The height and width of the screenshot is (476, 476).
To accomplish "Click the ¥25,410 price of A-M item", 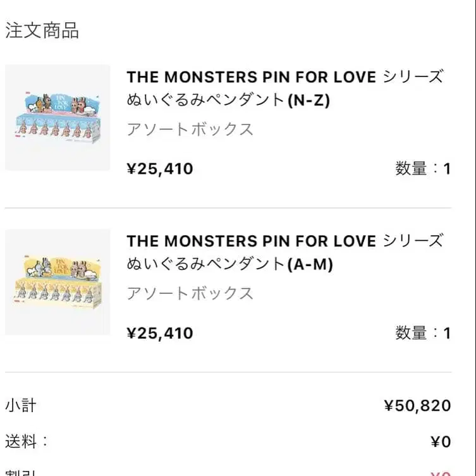I will (160, 333).
